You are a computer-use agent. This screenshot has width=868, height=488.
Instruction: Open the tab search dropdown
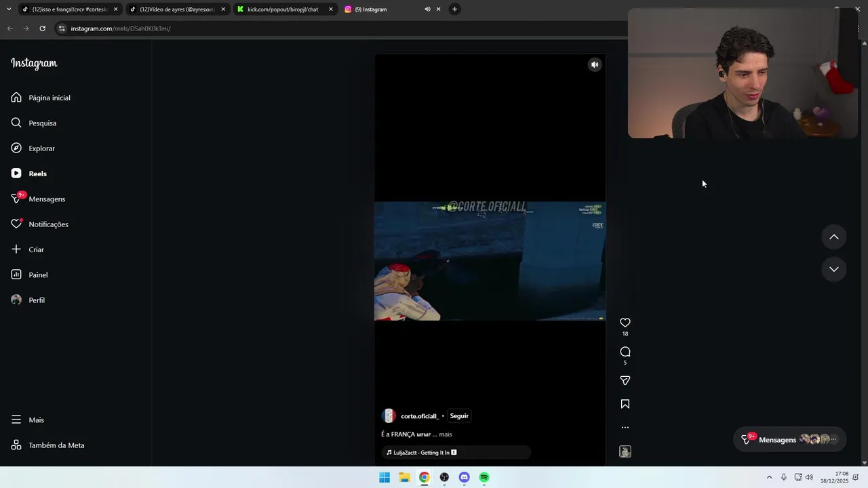pyautogui.click(x=8, y=9)
